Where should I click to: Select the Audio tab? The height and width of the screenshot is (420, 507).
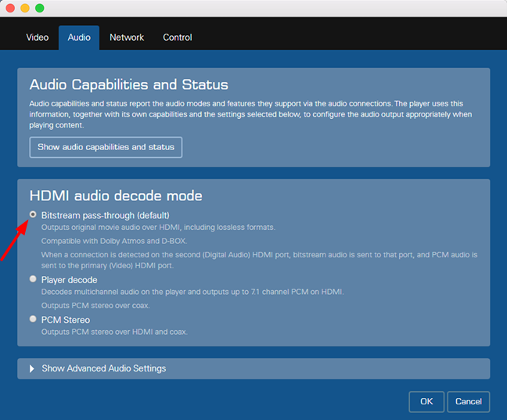(79, 38)
